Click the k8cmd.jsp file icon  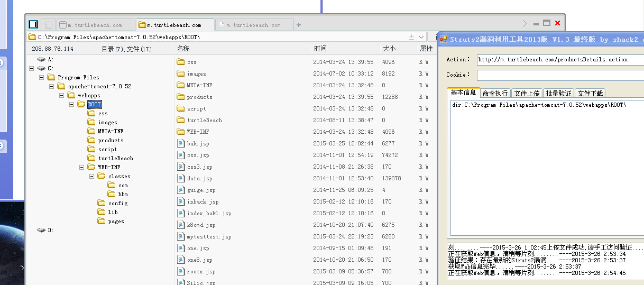181,225
